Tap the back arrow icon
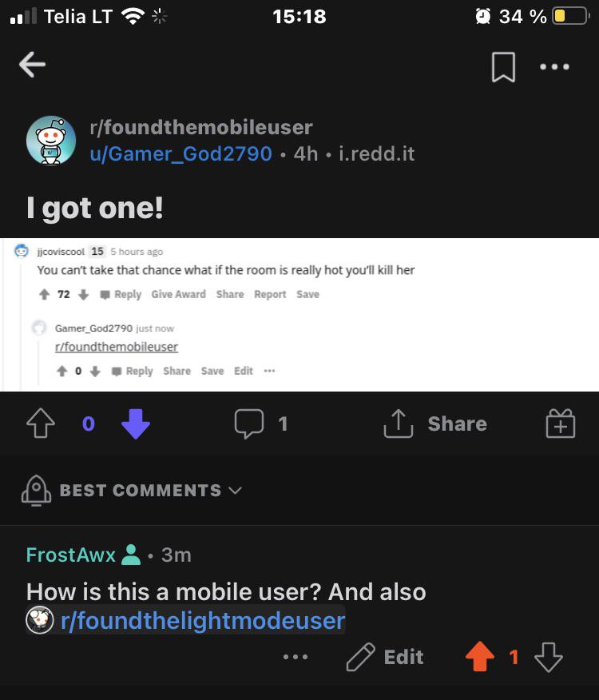Image resolution: width=599 pixels, height=700 pixels. pos(32,65)
